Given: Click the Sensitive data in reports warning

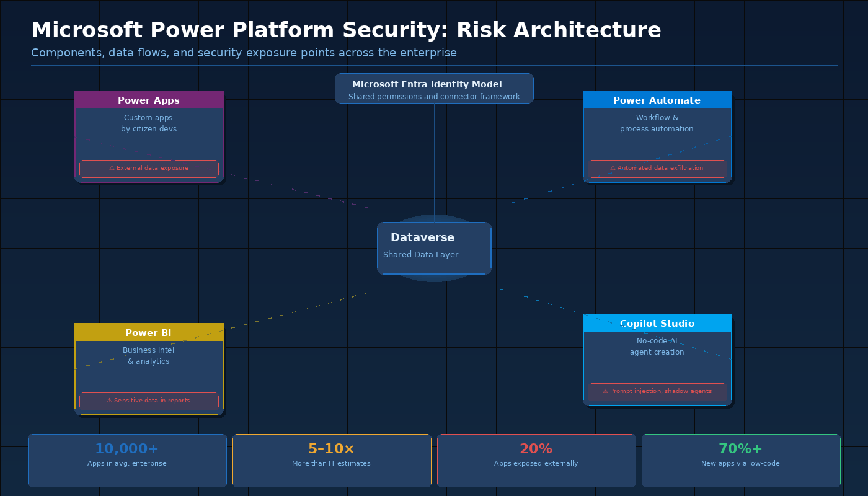Looking at the screenshot, I should coord(149,401).
